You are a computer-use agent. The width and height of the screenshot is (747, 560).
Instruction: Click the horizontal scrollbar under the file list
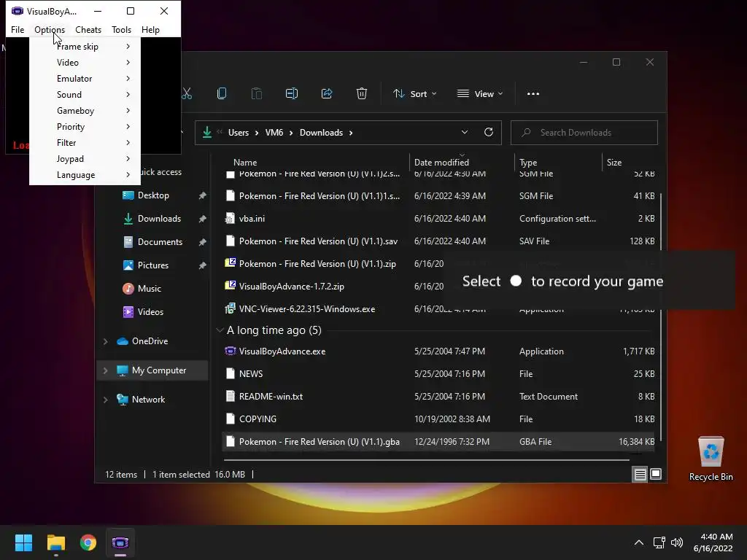point(426,460)
